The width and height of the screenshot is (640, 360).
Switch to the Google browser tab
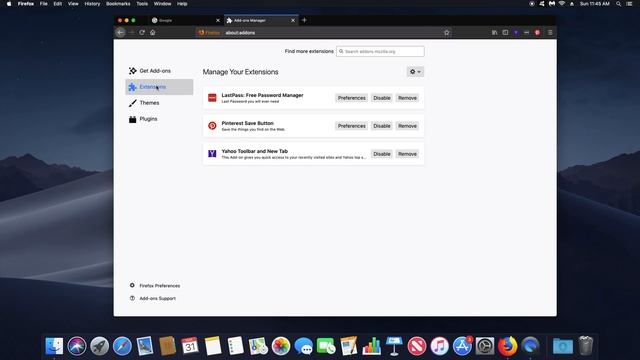point(185,20)
